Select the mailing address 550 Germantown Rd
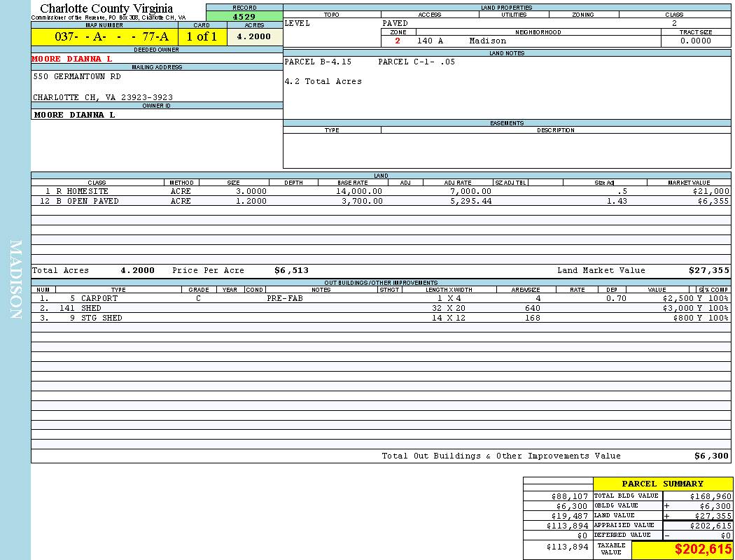Screen dimensions: 735x560 pos(77,76)
